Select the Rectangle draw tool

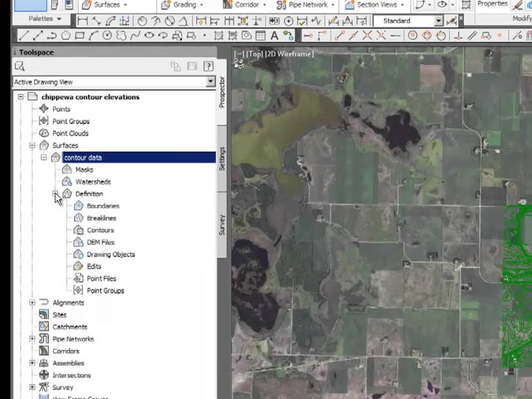[x=79, y=35]
